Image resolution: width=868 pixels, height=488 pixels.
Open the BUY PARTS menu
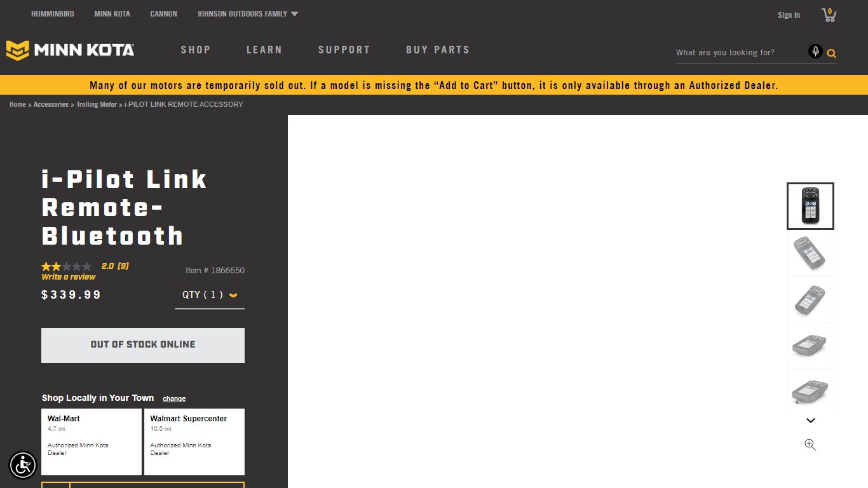438,50
